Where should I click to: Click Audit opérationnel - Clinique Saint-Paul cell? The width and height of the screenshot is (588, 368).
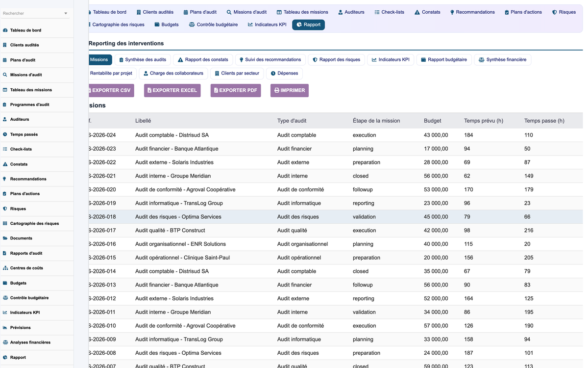pos(182,258)
